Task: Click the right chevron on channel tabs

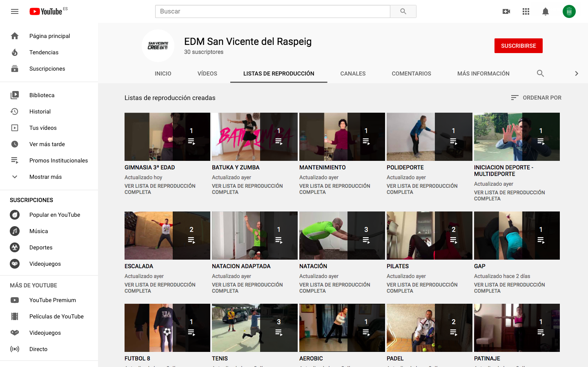Action: 577,73
